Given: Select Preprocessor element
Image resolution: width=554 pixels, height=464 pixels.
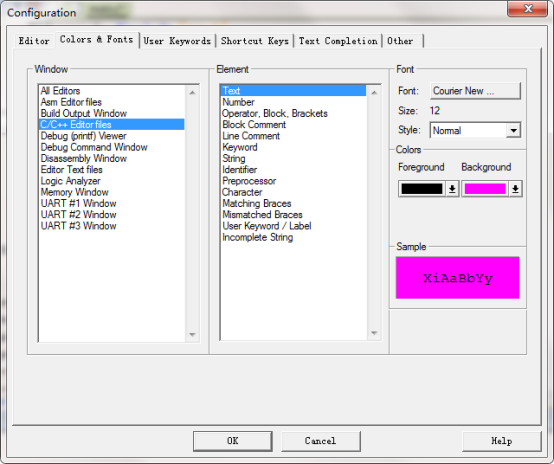Looking at the screenshot, I should coord(294,181).
